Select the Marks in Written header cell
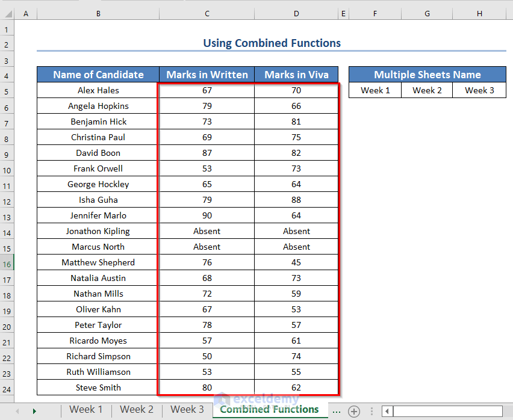The image size is (513, 420). coord(207,75)
